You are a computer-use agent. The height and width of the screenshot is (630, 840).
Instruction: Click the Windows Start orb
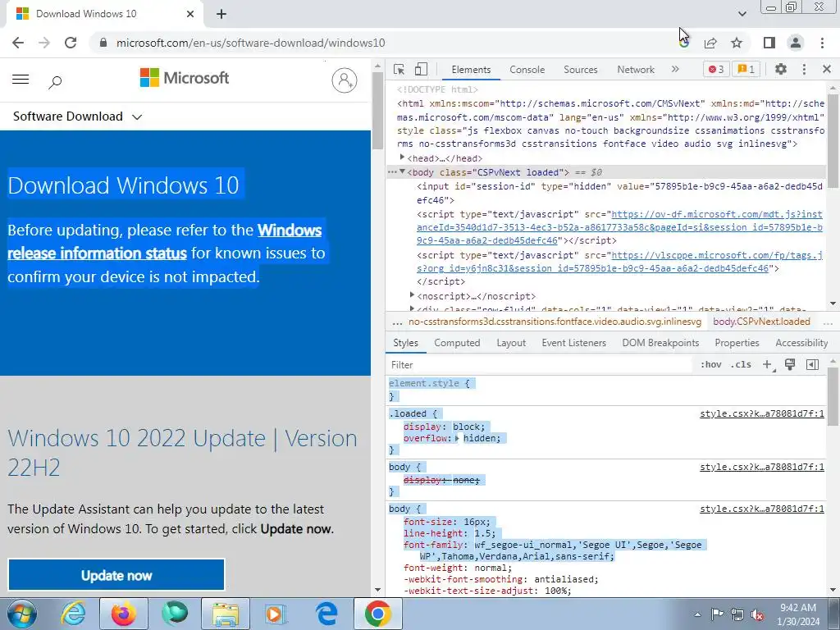tap(22, 614)
